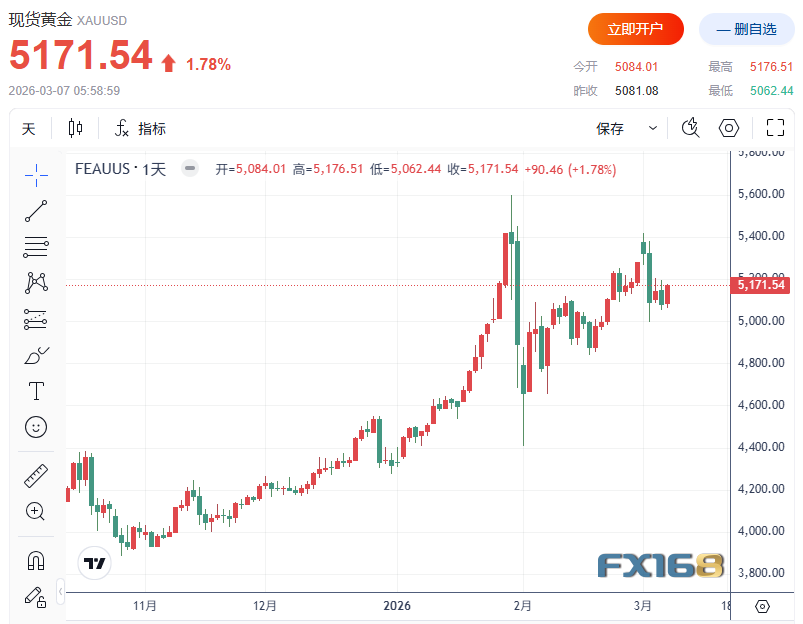Click the 删自选 button
The image size is (803, 624).
point(746,29)
